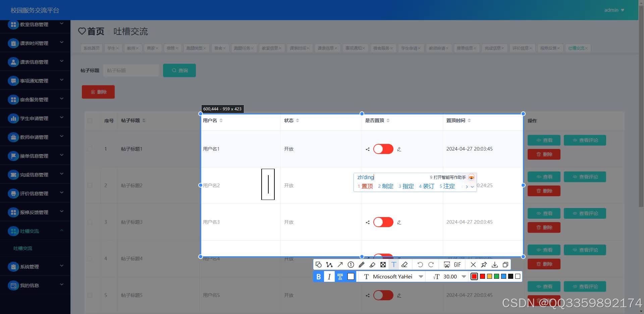Viewport: 644px width, 314px height.
Task: Tick the checkbox for row 帖子标题1
Action: (90, 149)
